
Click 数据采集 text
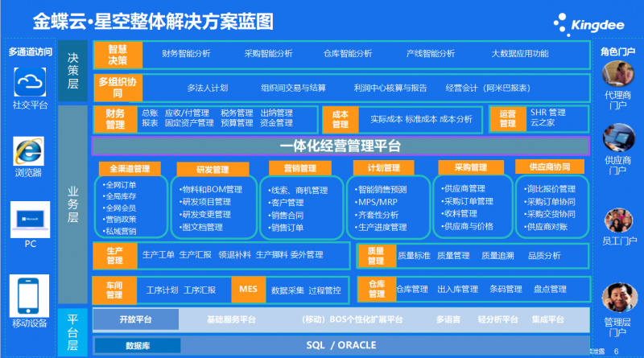click(287, 290)
